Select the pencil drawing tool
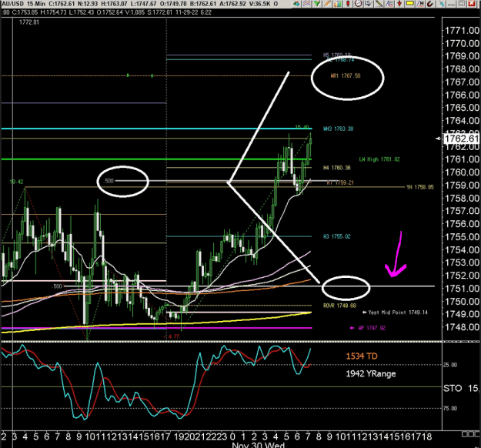 tap(327, 4)
